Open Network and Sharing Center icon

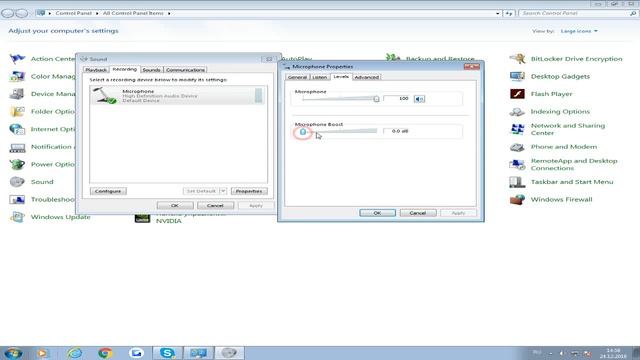click(517, 129)
